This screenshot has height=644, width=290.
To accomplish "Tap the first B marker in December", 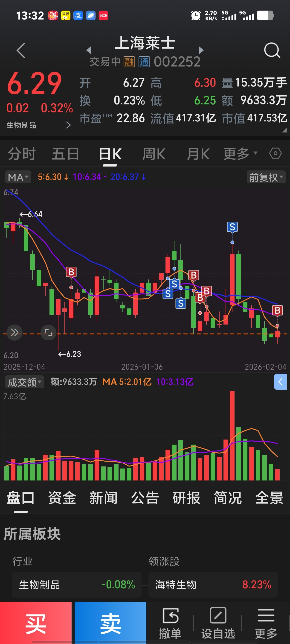I will pyautogui.click(x=71, y=272).
